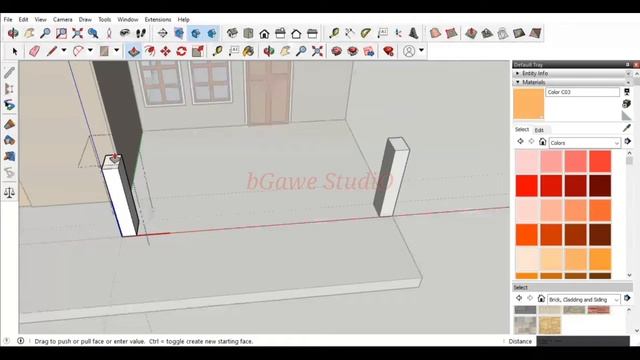Open the Draw menu
This screenshot has height=360, width=640.
click(x=85, y=19)
